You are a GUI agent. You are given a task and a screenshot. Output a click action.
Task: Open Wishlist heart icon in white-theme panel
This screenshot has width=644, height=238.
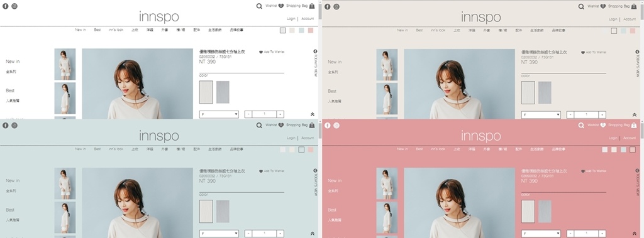click(281, 6)
